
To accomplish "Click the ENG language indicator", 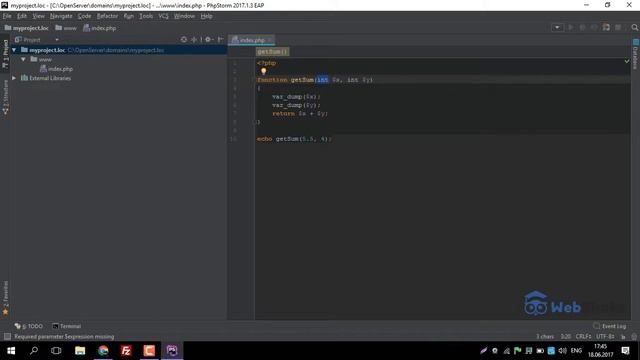I will (x=576, y=351).
